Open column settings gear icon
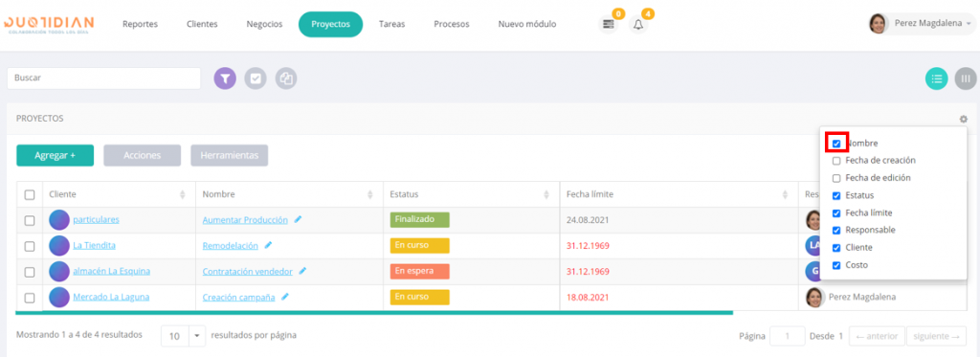Viewport: 980px width, 357px height. coord(963,119)
